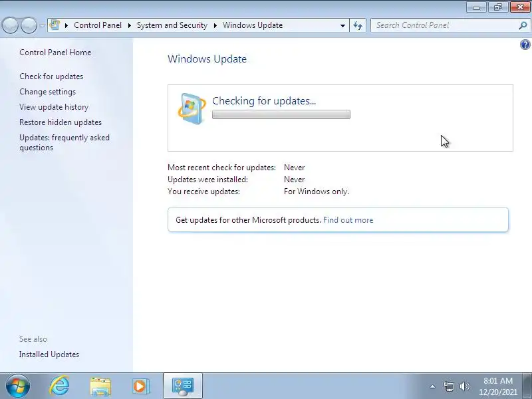
Task: Click Updates were installed label
Action: 207,180
